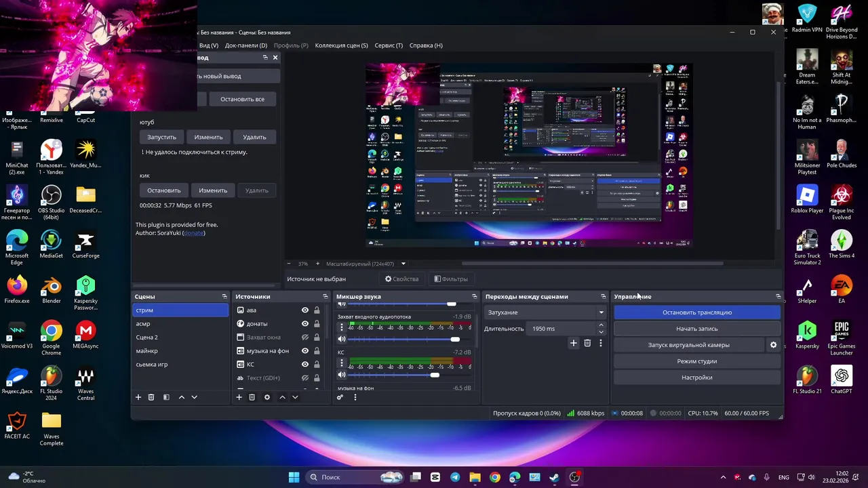Open advanced audio properties gears icon in mixer
Screen dimensions: 868x488
(340, 397)
